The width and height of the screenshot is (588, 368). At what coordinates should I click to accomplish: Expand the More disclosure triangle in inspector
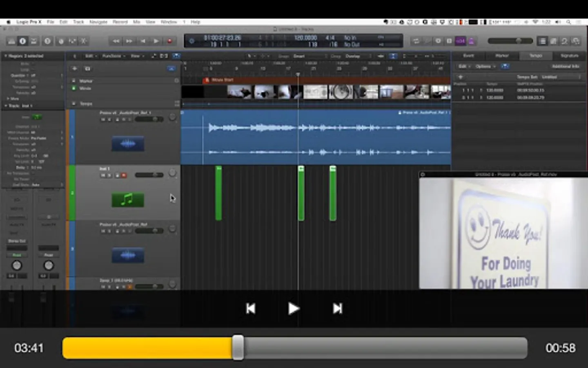(x=8, y=99)
